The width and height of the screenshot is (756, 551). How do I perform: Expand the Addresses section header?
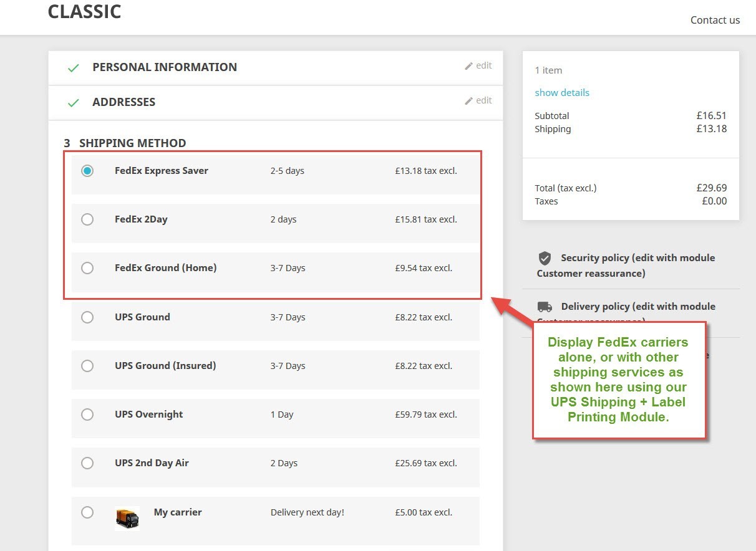124,102
